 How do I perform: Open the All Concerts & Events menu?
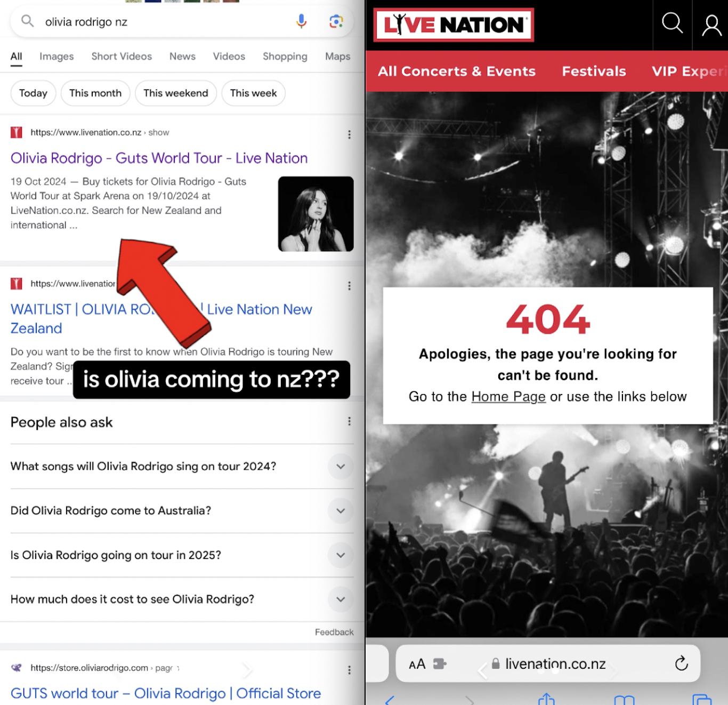click(x=456, y=71)
